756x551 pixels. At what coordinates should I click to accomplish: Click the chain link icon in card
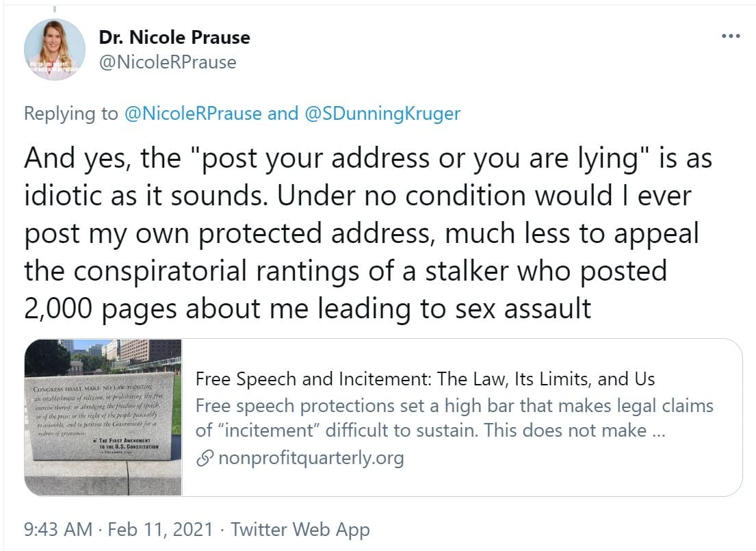(204, 458)
